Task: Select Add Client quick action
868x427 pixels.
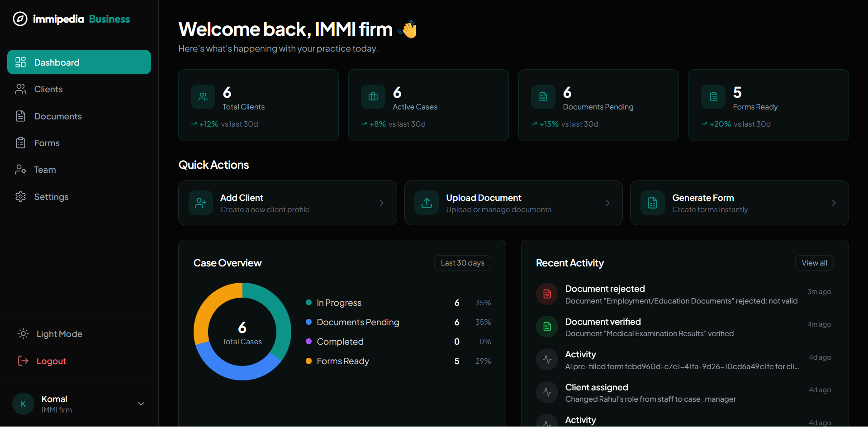Action: point(288,203)
